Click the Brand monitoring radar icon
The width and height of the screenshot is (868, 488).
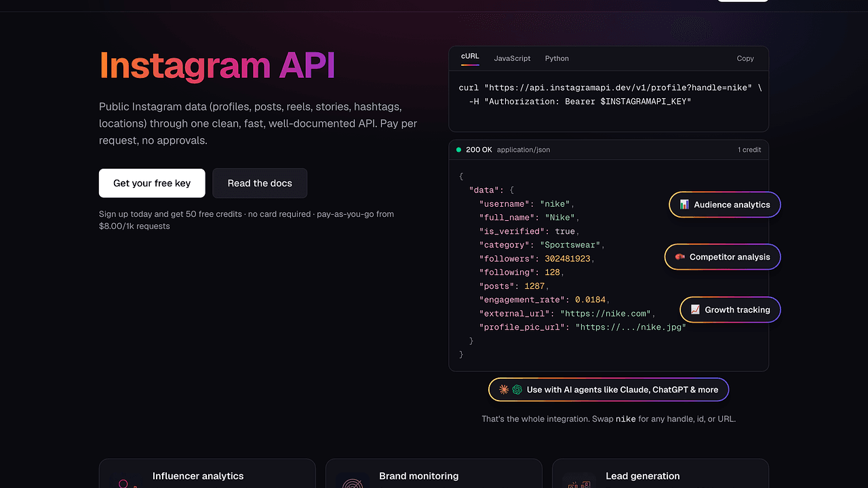tap(353, 481)
